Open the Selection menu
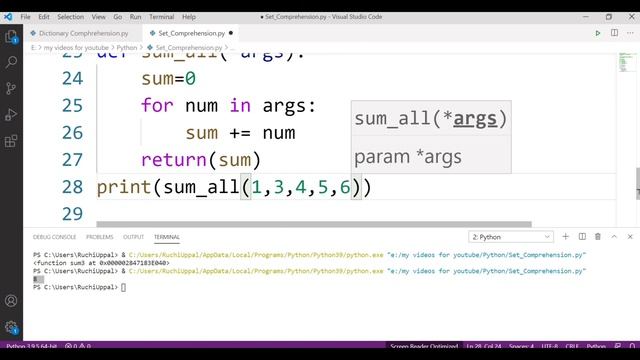 click(71, 17)
